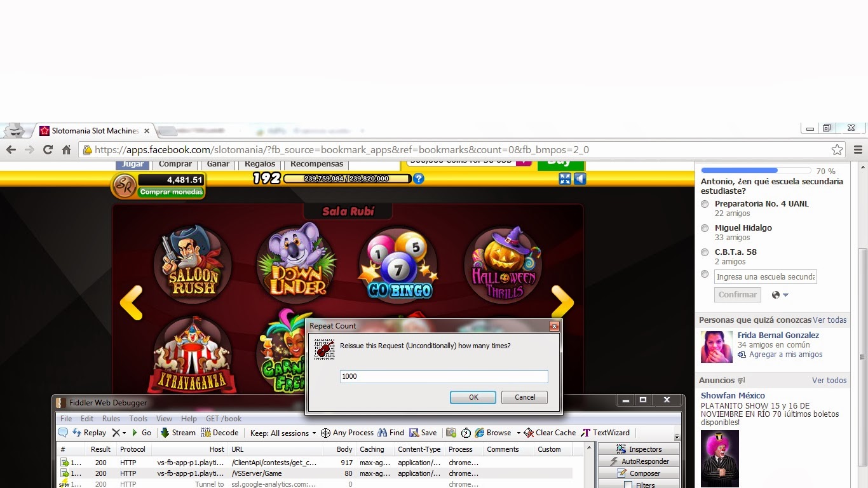The width and height of the screenshot is (868, 488).
Task: Select the Miguel Hidalgo radio button
Action: [705, 228]
